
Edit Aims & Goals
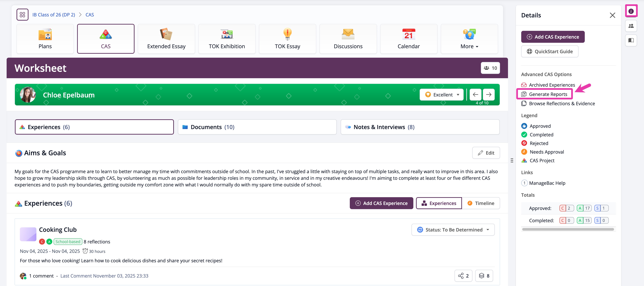[486, 153]
